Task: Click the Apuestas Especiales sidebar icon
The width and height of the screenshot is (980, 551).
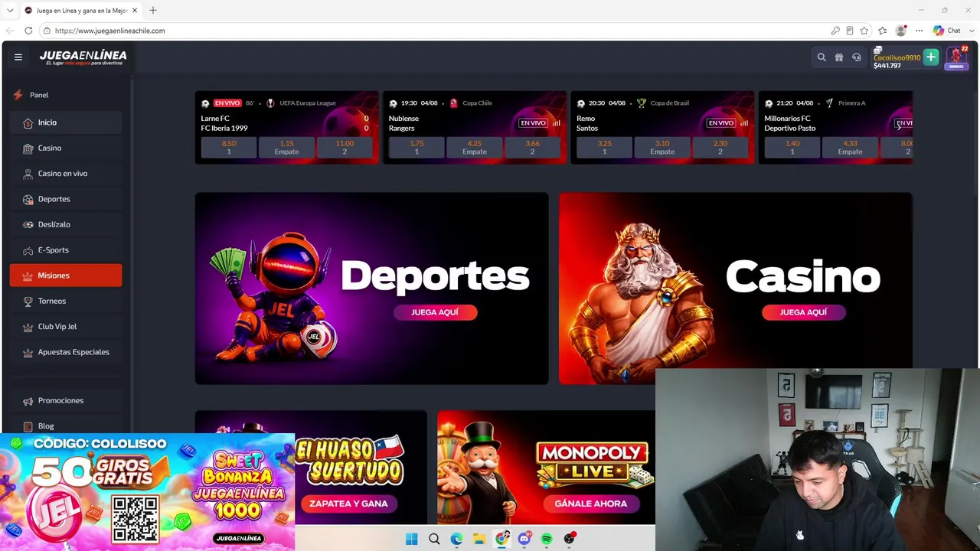Action: point(28,352)
